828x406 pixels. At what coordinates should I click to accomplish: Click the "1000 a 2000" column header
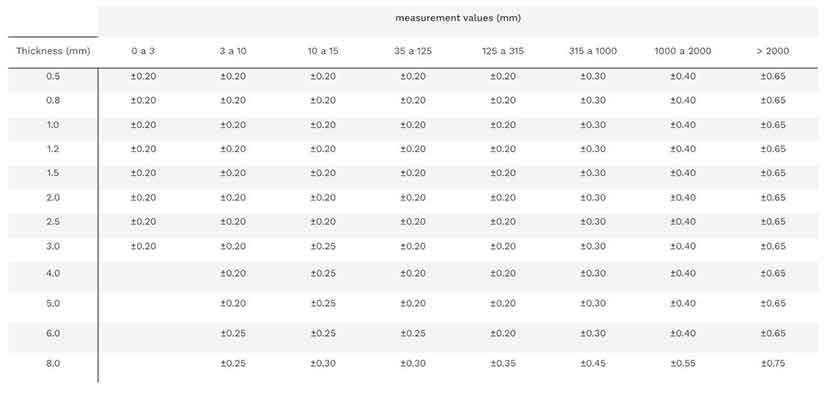tap(682, 51)
